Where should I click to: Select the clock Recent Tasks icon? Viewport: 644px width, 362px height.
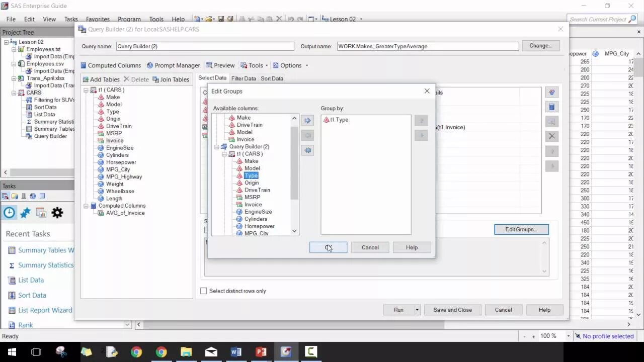click(9, 213)
